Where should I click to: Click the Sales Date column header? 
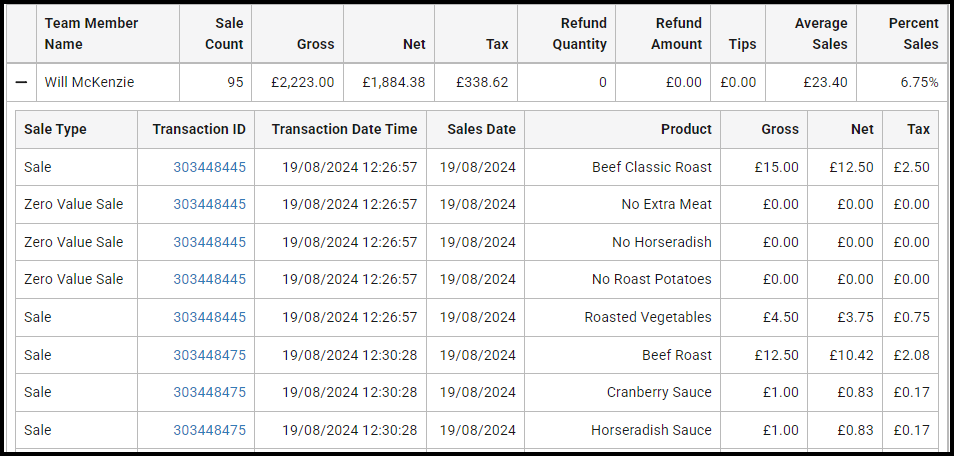tap(481, 129)
